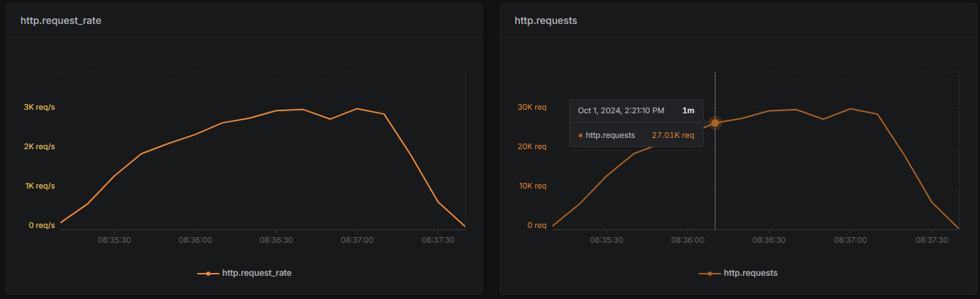Click the 1m interval label in tooltip
The height and width of the screenshot is (299, 980).
[x=688, y=110]
